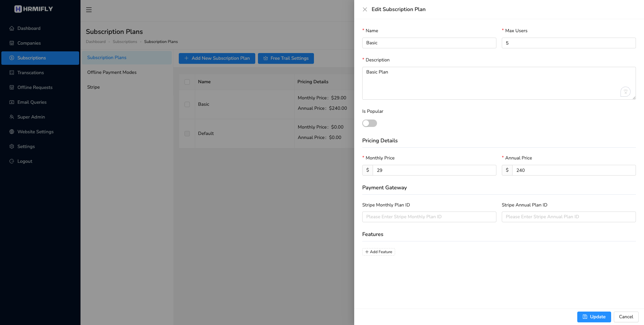644x325 pixels.
Task: Select the Subscription Plans submenu tab
Action: [x=127, y=58]
